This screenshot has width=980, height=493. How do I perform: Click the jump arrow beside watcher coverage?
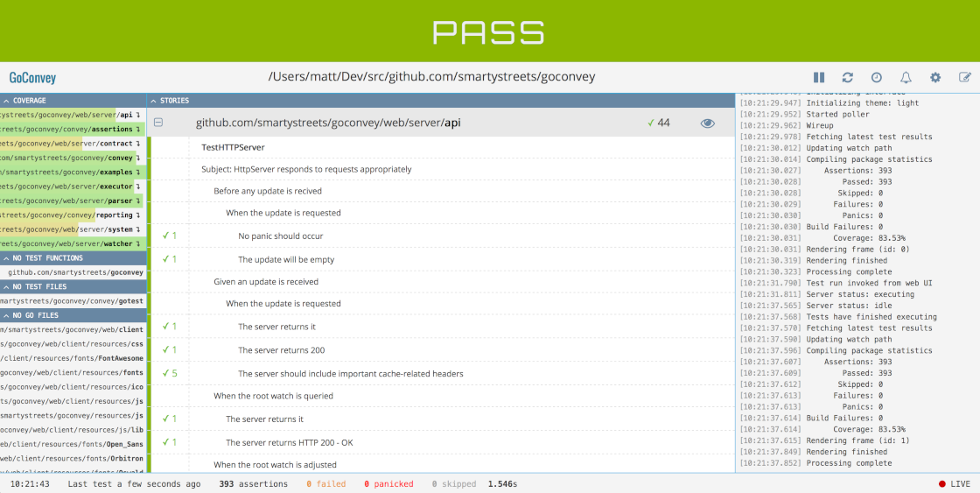138,244
